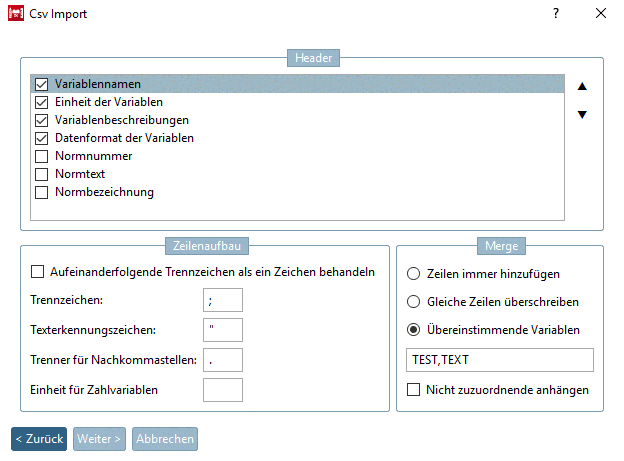The height and width of the screenshot is (461, 624).
Task: Toggle Einheit der Variablen checkbox
Action: [41, 103]
